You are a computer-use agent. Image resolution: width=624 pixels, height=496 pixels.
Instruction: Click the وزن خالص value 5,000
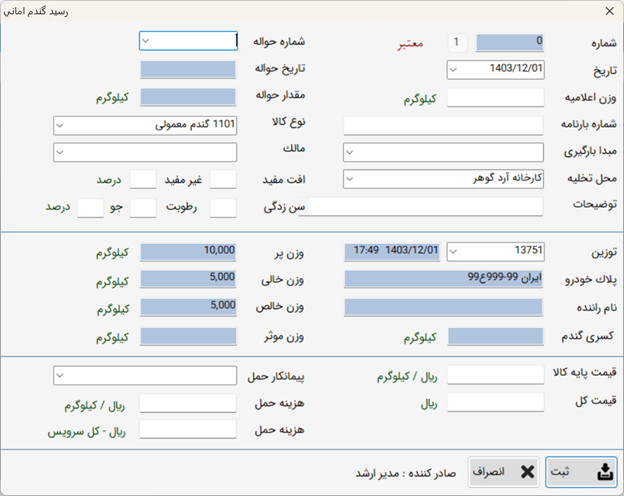tap(188, 307)
